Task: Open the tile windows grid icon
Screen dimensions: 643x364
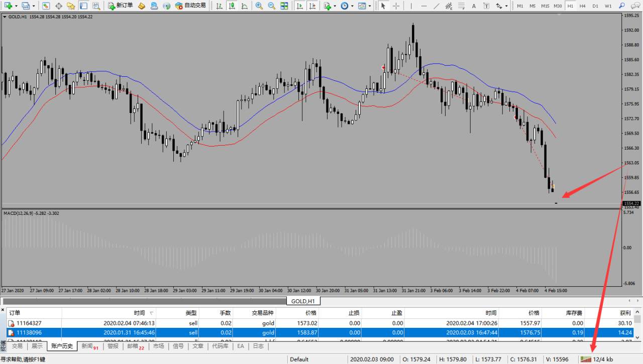Action: point(284,6)
